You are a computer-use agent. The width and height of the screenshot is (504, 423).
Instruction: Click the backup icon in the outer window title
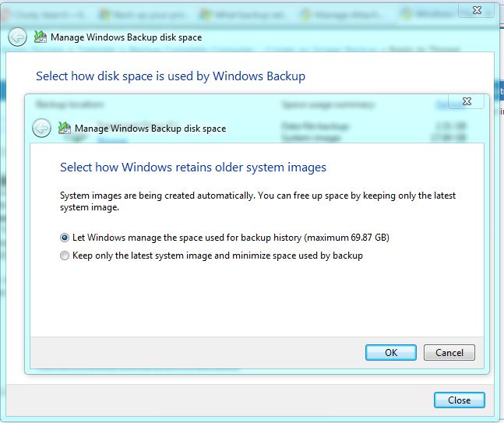tap(41, 37)
